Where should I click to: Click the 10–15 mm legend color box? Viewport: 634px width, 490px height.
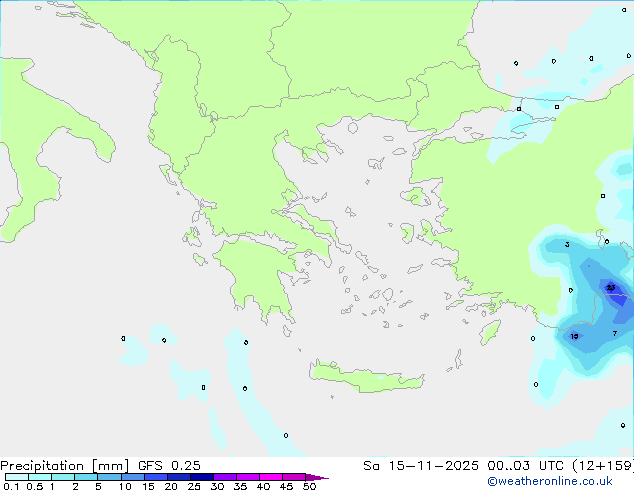point(132,477)
